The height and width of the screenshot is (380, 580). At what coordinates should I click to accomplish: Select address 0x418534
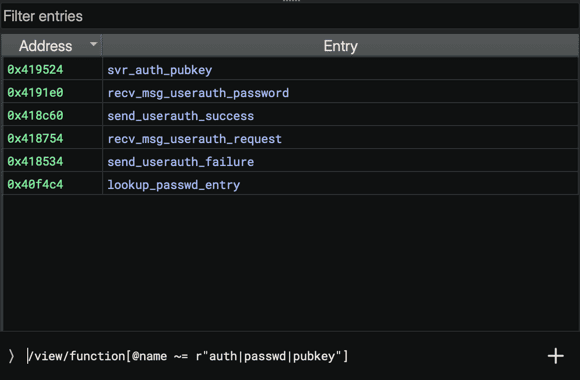point(36,161)
